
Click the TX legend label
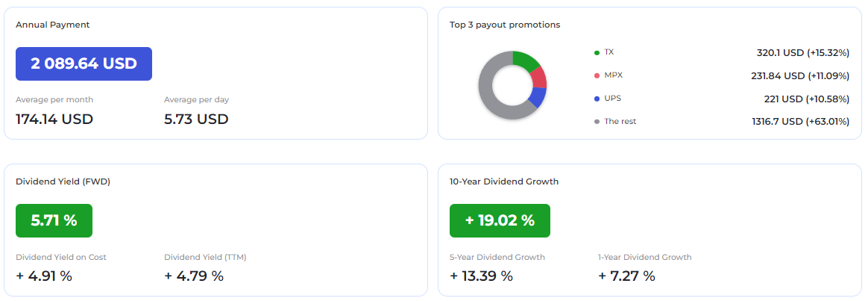[609, 52]
